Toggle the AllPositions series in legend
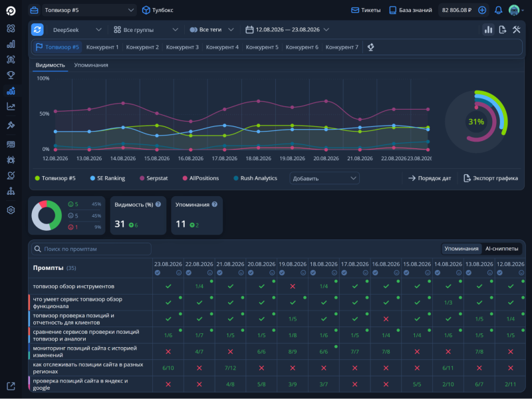Image resolution: width=532 pixels, height=399 pixels. [x=201, y=178]
